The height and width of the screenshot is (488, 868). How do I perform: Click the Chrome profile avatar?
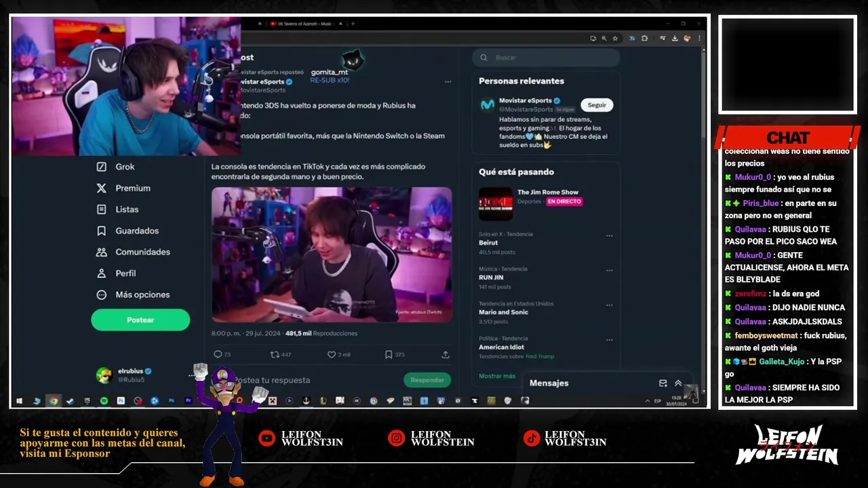point(687,39)
